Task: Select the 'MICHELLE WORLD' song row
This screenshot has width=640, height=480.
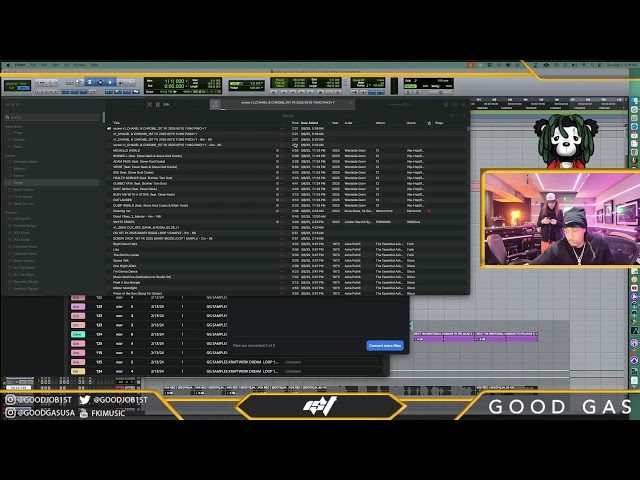Action: [x=286, y=150]
